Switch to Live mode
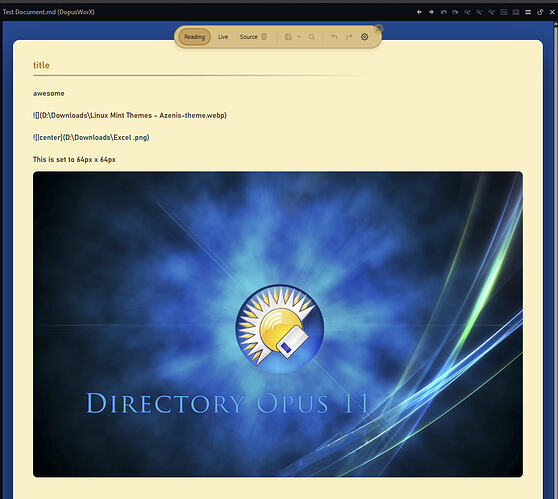558x499 pixels. point(223,37)
